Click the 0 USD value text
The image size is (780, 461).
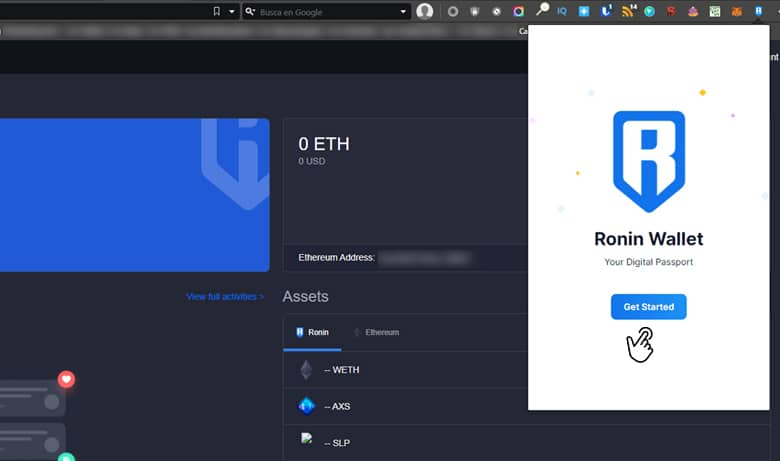coord(312,161)
